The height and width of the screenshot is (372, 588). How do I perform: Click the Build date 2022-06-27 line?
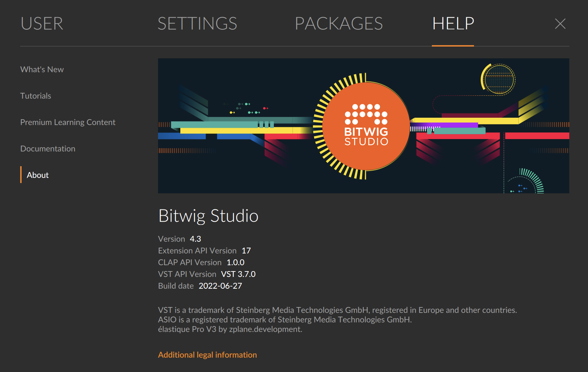point(200,286)
